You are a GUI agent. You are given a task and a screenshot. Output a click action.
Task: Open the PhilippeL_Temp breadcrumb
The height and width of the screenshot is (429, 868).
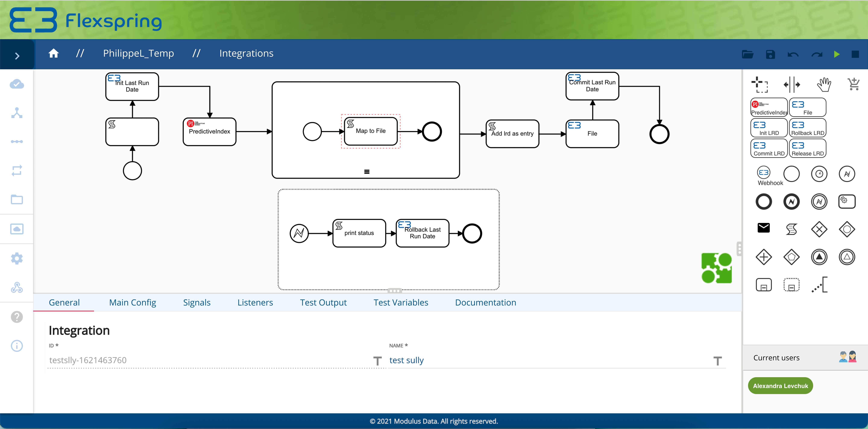pos(138,53)
